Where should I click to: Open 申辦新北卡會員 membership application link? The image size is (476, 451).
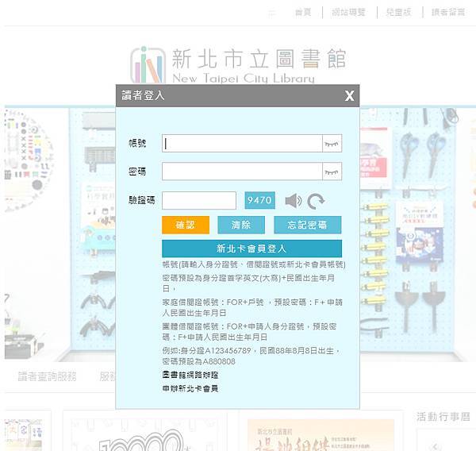coord(190,389)
